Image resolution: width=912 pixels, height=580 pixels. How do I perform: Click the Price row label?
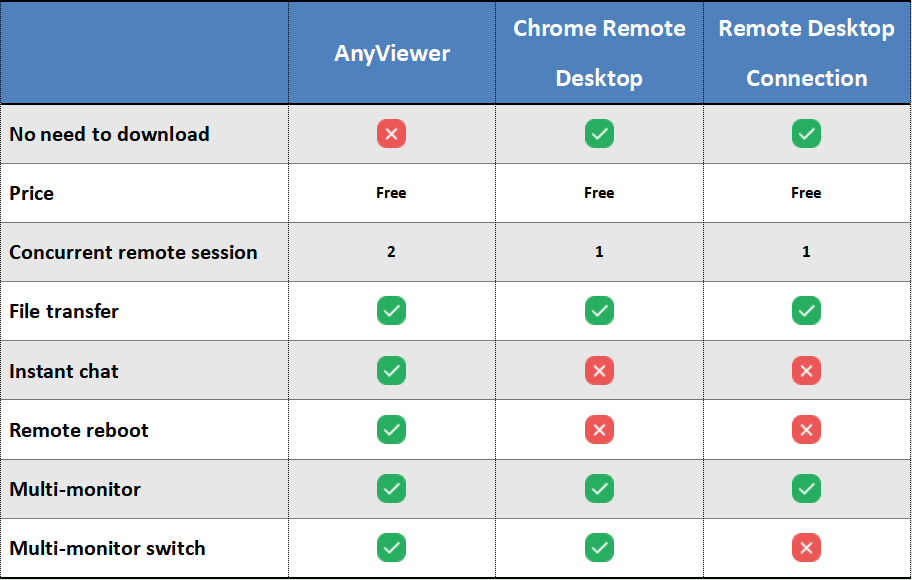tap(32, 193)
